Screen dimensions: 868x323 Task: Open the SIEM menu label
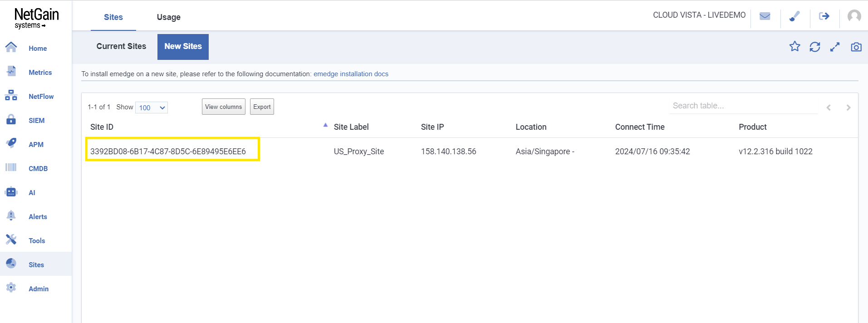coord(37,121)
